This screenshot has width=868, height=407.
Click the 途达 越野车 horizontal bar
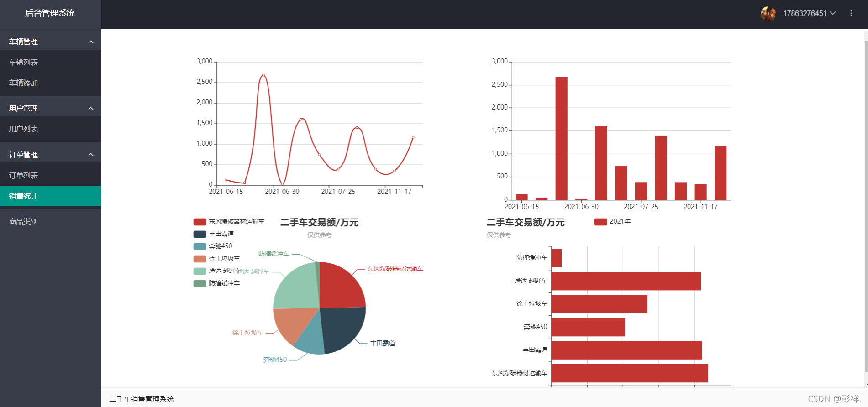coord(626,281)
